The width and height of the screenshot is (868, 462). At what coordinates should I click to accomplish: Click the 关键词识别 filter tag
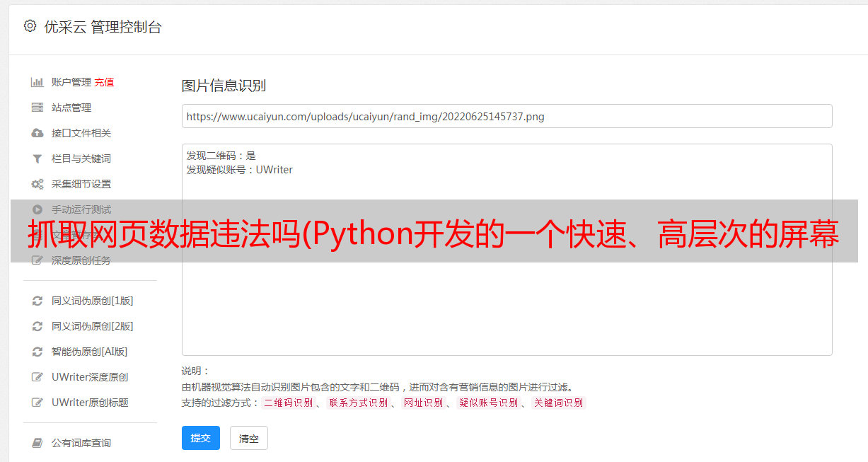[x=558, y=403]
